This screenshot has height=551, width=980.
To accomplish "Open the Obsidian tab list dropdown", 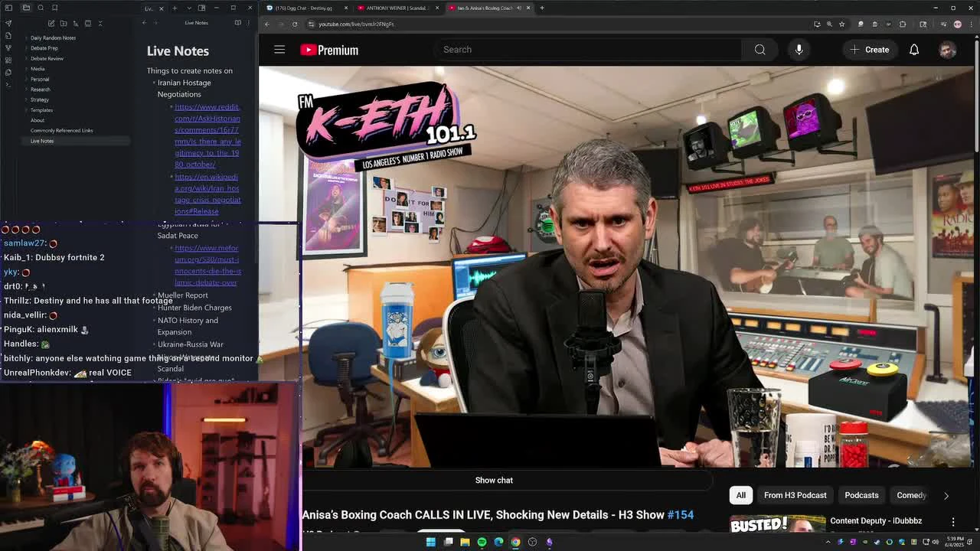I will (188, 8).
